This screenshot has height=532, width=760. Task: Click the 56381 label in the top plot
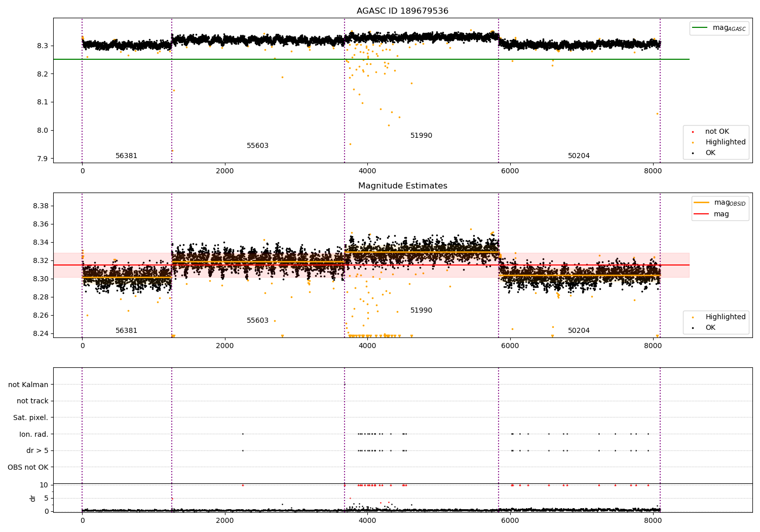pyautogui.click(x=126, y=156)
